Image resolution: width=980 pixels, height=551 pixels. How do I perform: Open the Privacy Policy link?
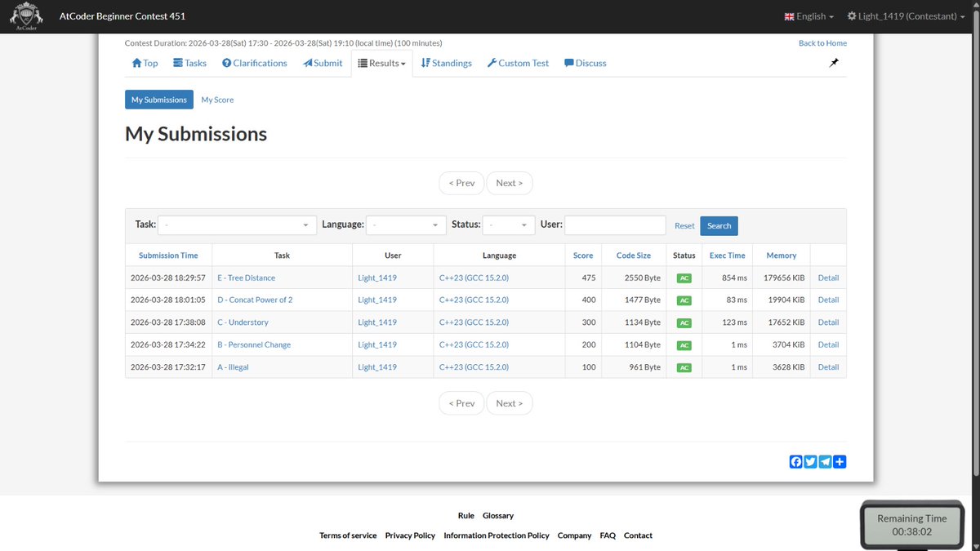[410, 535]
